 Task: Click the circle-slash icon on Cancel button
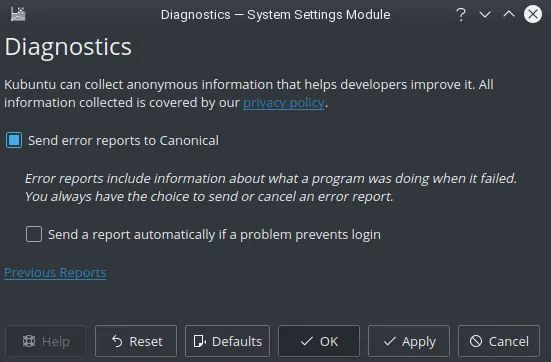476,341
